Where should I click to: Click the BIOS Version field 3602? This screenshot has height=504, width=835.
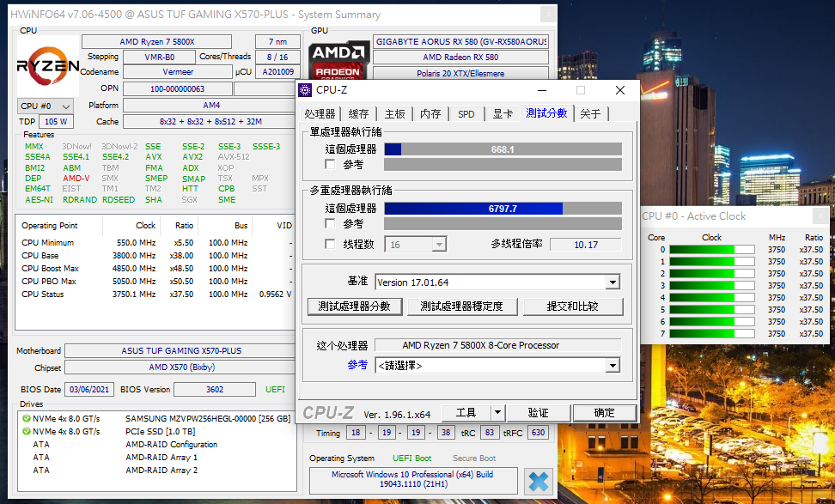215,390
